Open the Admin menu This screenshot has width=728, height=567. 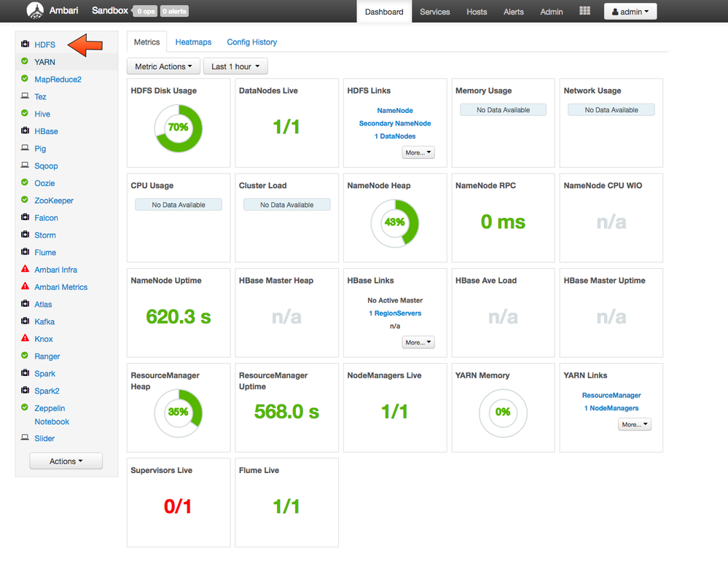point(551,12)
